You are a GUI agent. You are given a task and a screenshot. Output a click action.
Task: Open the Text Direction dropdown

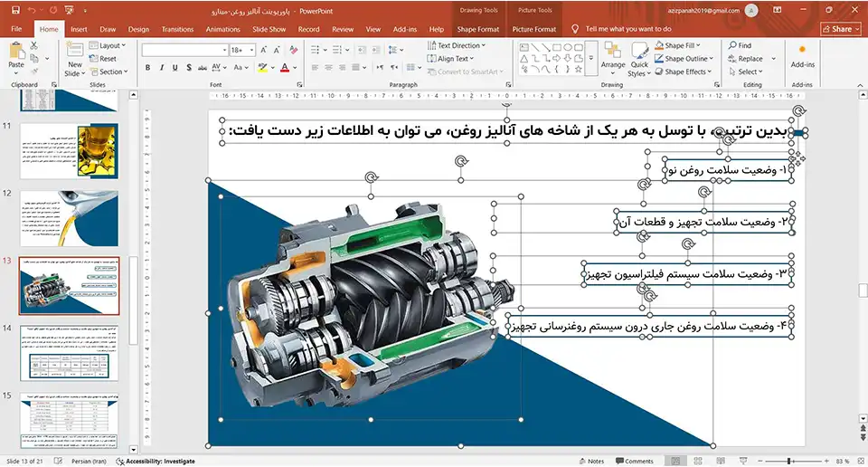(456, 45)
